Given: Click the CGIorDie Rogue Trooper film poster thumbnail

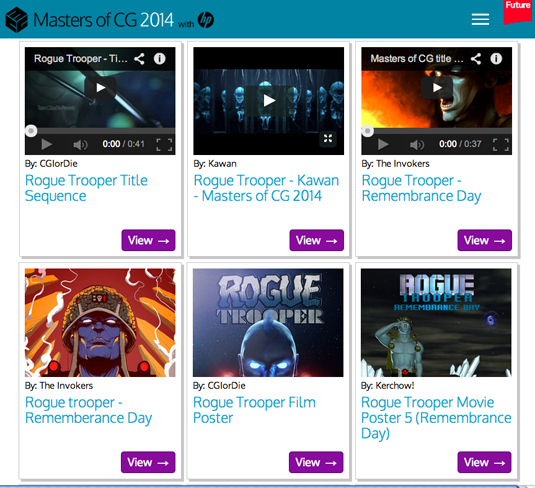Looking at the screenshot, I should (x=268, y=322).
